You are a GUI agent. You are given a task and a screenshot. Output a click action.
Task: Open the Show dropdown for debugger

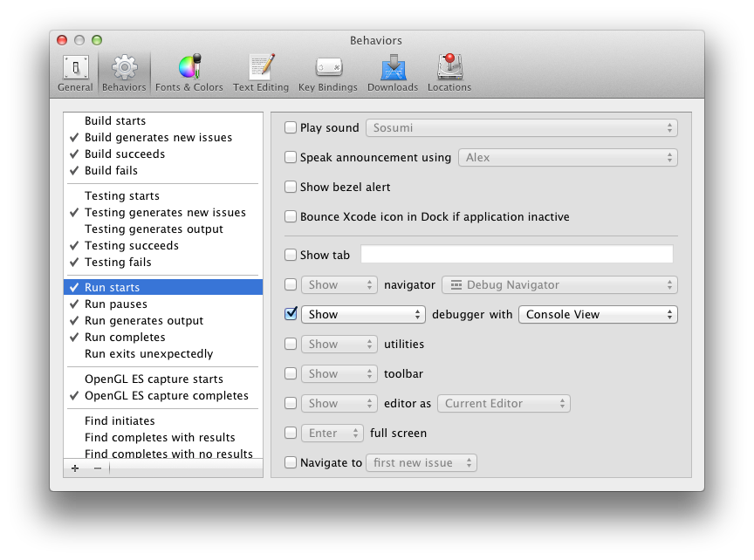tap(364, 315)
